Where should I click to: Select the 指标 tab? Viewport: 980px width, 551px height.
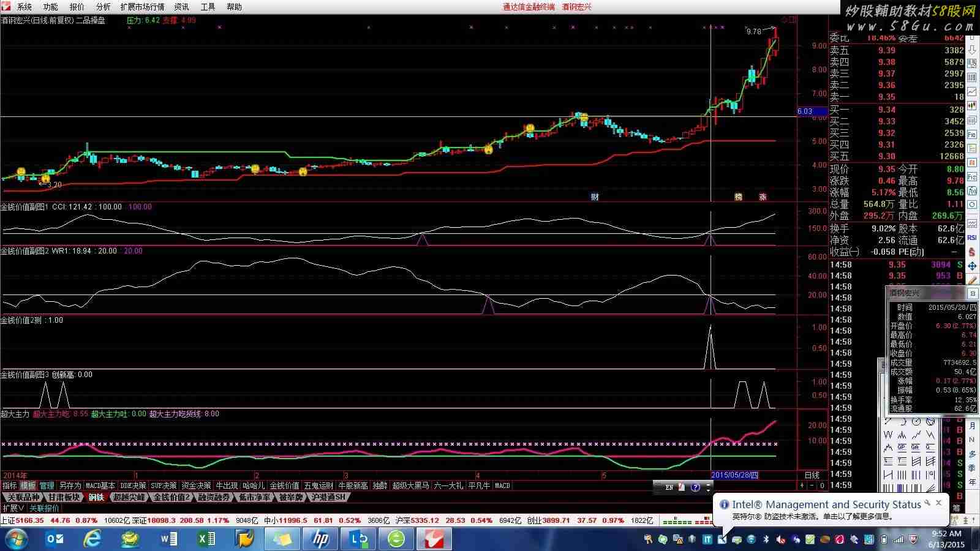[x=10, y=485]
